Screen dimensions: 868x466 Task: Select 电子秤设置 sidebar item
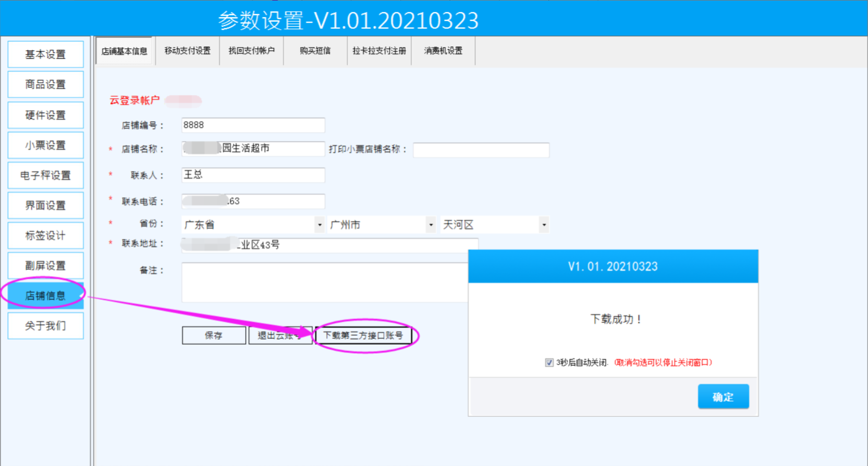[x=45, y=175]
